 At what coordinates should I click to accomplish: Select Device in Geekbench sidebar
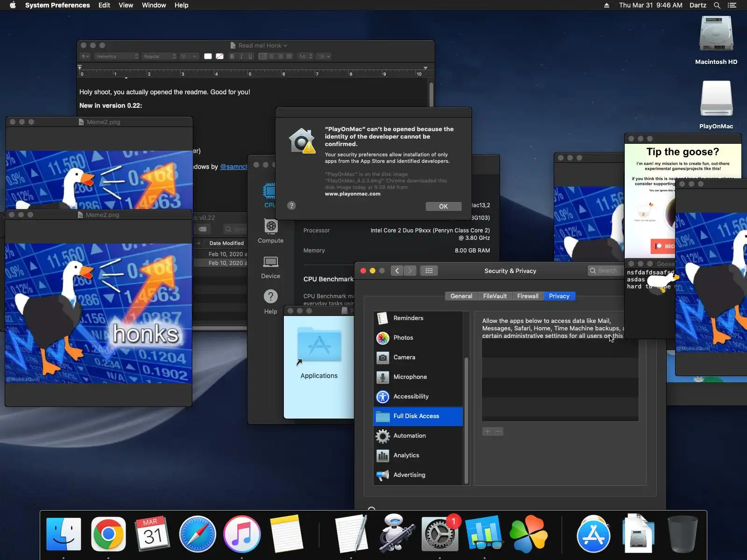click(271, 267)
